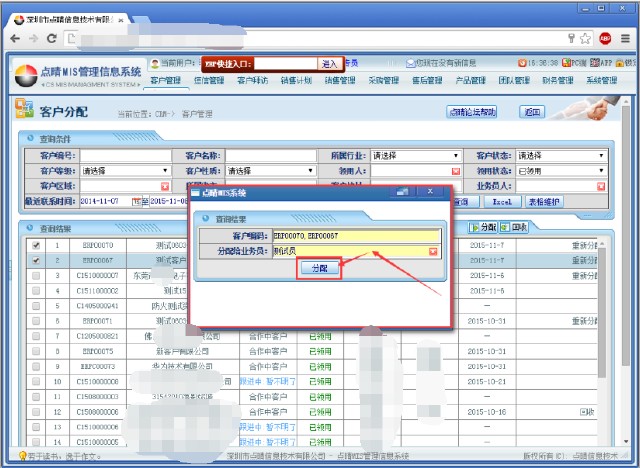The image size is (640, 468).
Task: Expand the 所属行业 dropdown
Action: pyautogui.click(x=456, y=156)
